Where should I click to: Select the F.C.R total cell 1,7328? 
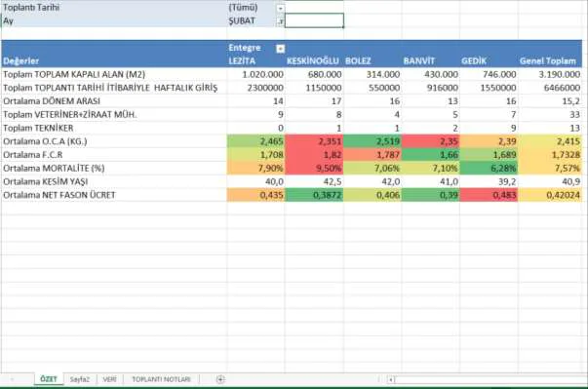click(550, 155)
